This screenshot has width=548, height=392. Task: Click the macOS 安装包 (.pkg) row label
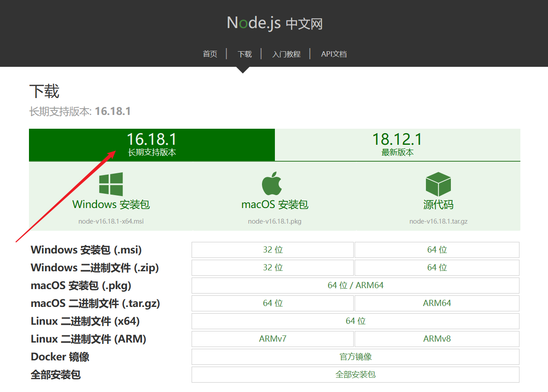pos(81,286)
